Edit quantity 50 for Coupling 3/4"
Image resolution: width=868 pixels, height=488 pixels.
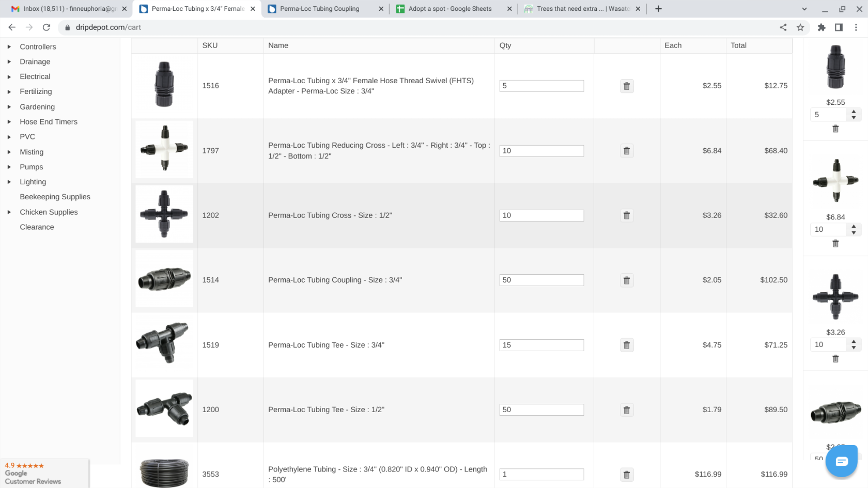point(541,280)
